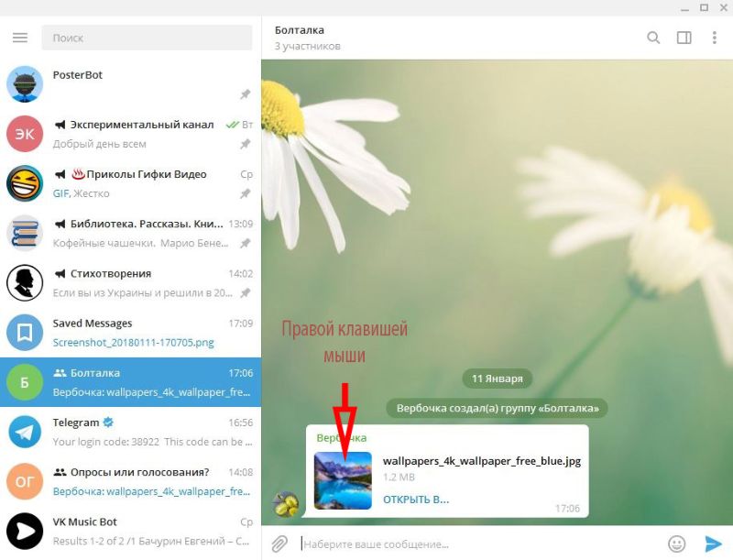Click the wallpaper image thumbnail
Image resolution: width=733 pixels, height=560 pixels.
click(x=343, y=480)
